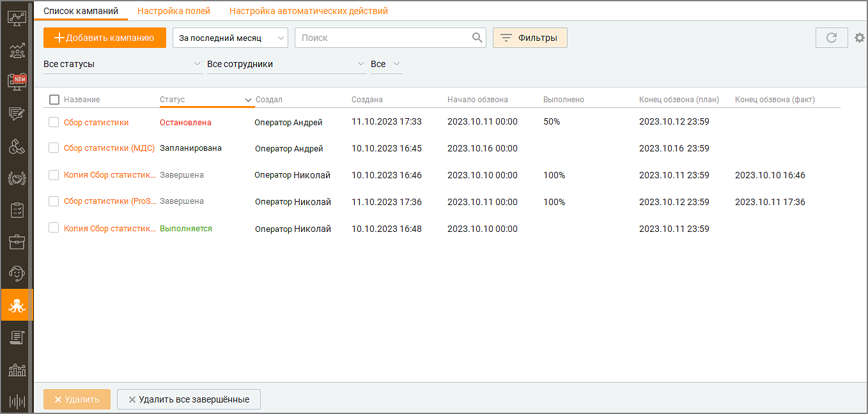Open the document scroll sidebar icon
The image size is (868, 414).
coord(17,338)
